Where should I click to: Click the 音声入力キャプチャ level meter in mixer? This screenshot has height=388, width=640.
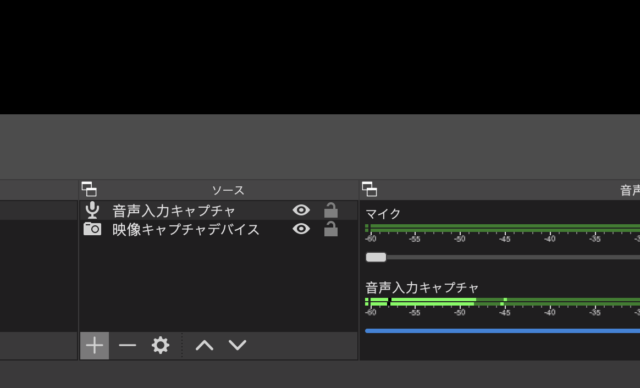click(x=502, y=302)
